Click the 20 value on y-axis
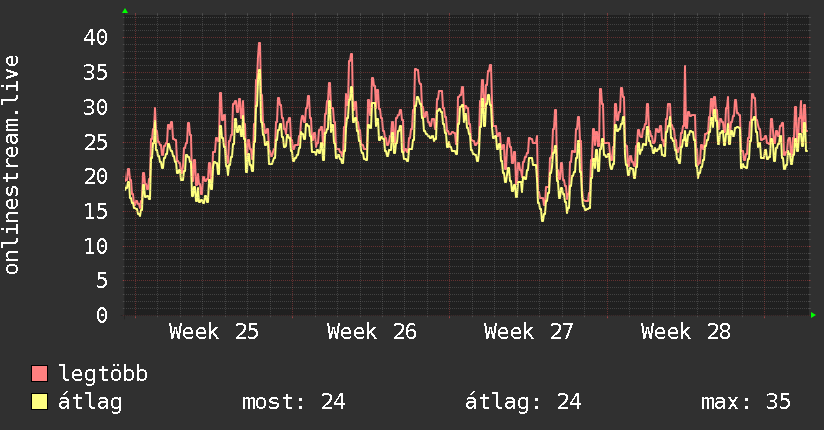The image size is (824, 430). (x=96, y=177)
